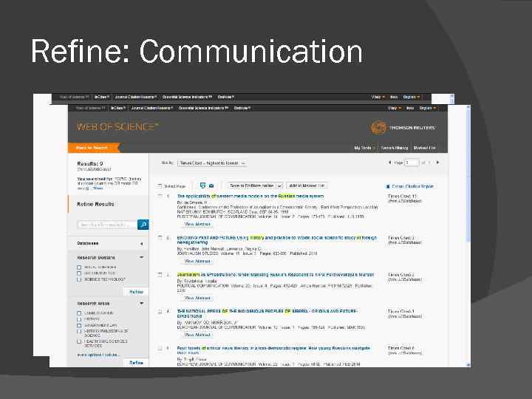The image size is (532, 399).
Task: Open article 'The applicability of western media models'
Action: pyautogui.click(x=250, y=196)
